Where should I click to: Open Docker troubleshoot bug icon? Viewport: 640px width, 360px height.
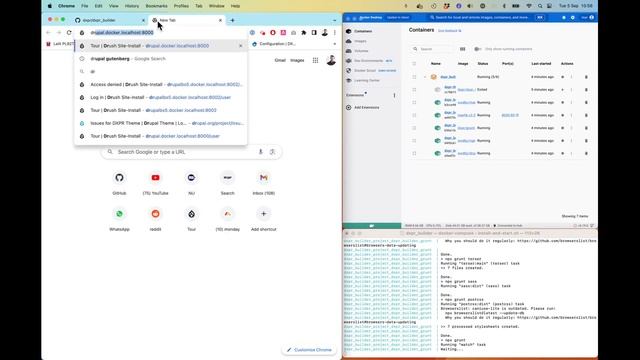pyautogui.click(x=564, y=18)
